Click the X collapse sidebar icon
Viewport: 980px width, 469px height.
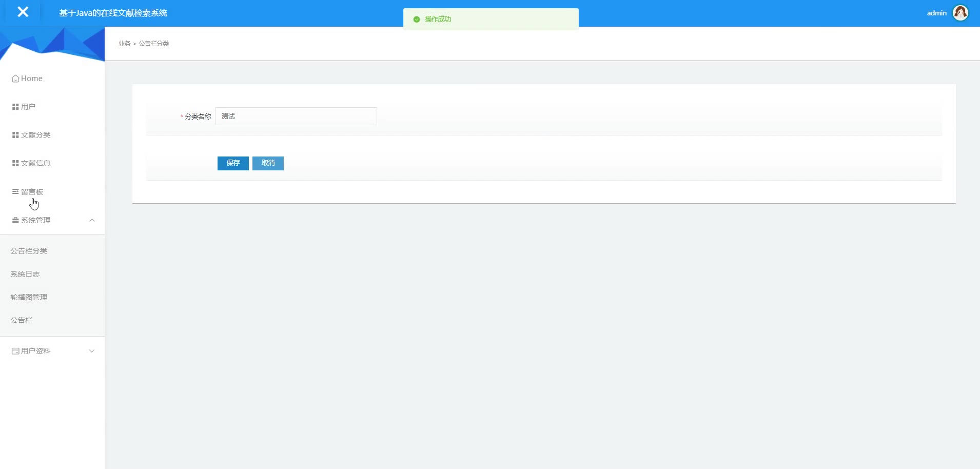(23, 12)
